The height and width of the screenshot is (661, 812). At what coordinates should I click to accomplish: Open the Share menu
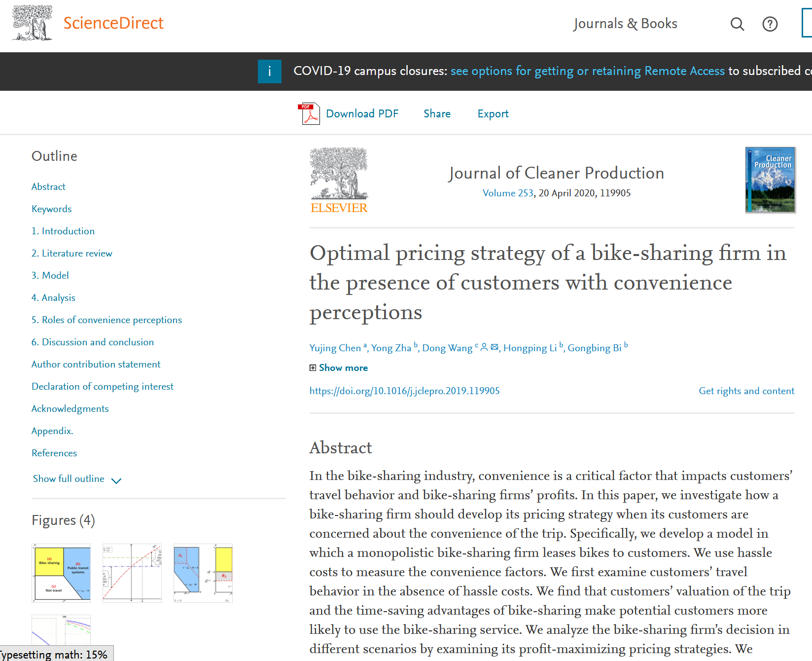point(437,114)
